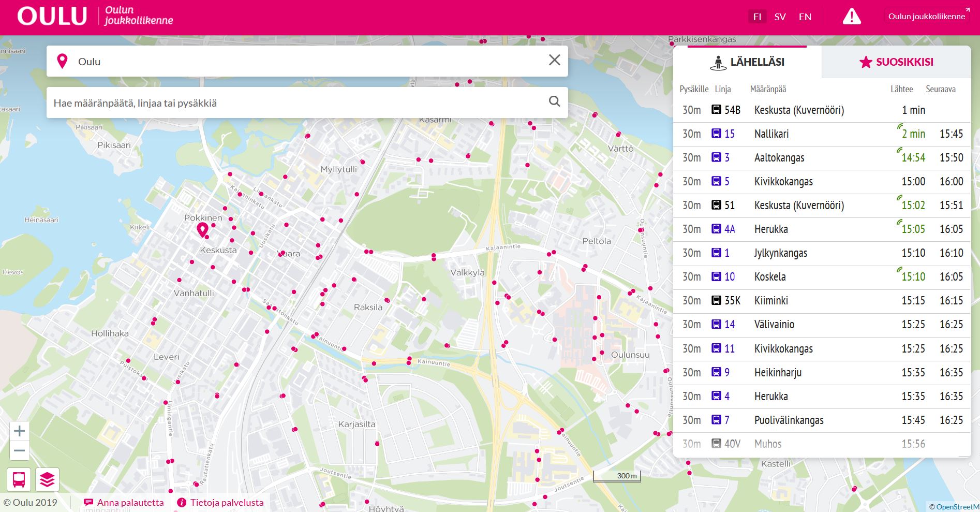Click the OULU logo in header
The width and height of the screenshot is (980, 512).
pyautogui.click(x=52, y=17)
